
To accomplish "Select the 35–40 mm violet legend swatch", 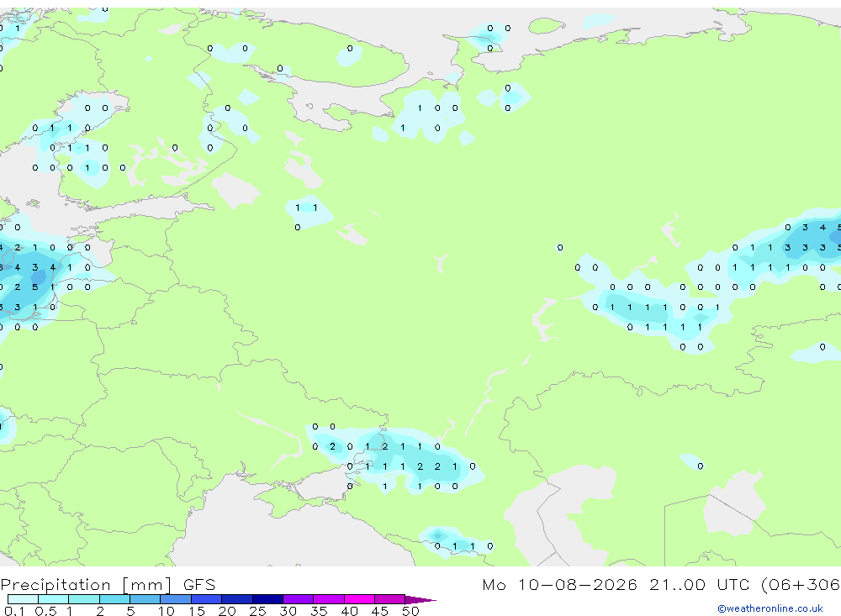I will click(329, 599).
